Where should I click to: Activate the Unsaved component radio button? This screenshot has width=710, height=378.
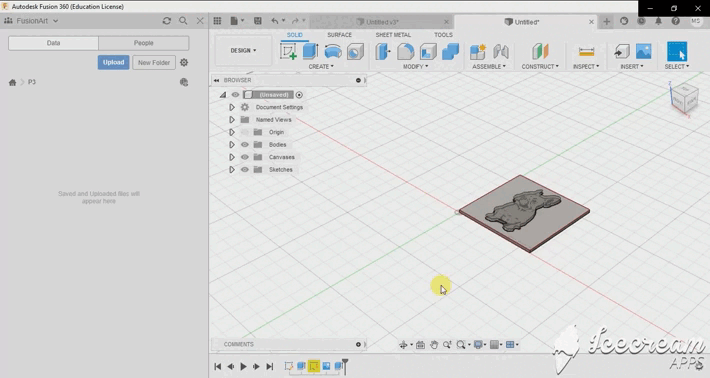299,95
